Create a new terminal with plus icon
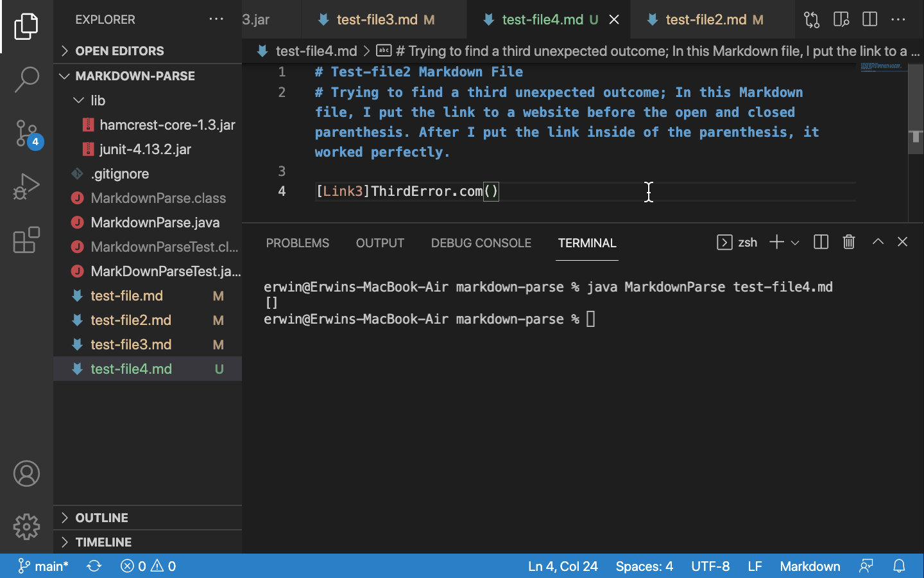The image size is (924, 578). [776, 242]
